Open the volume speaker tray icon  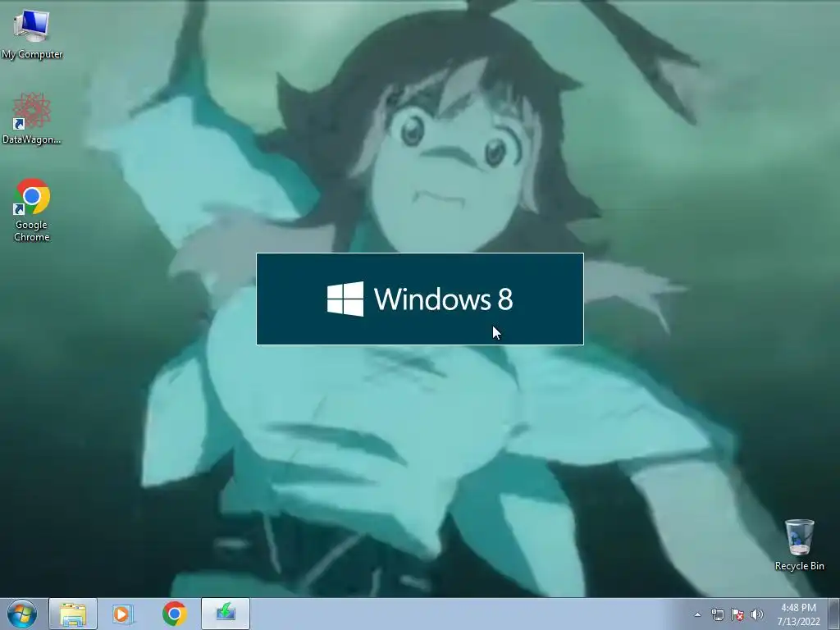757,614
